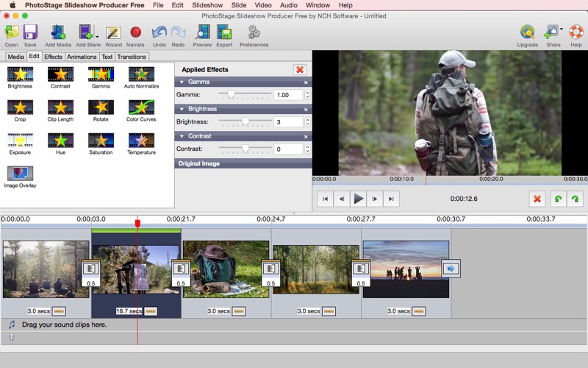
Task: Open Preferences from the toolbar
Action: (254, 32)
